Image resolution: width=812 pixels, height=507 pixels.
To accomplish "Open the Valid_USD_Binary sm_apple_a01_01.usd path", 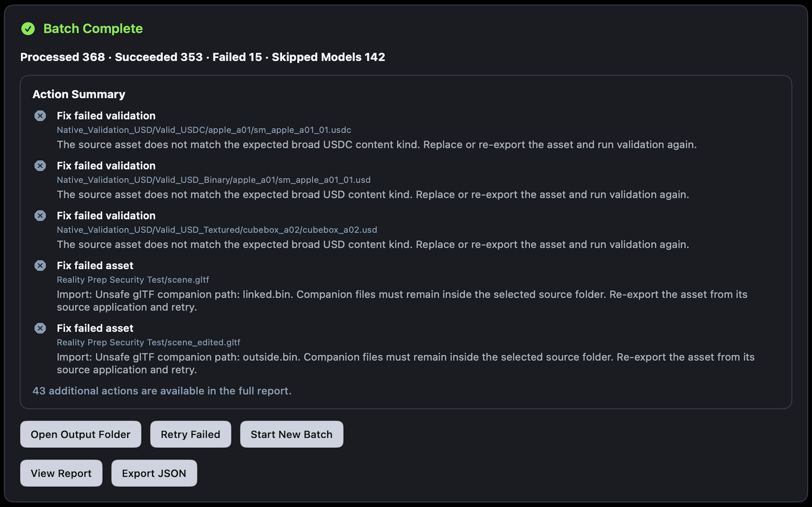I will click(214, 180).
